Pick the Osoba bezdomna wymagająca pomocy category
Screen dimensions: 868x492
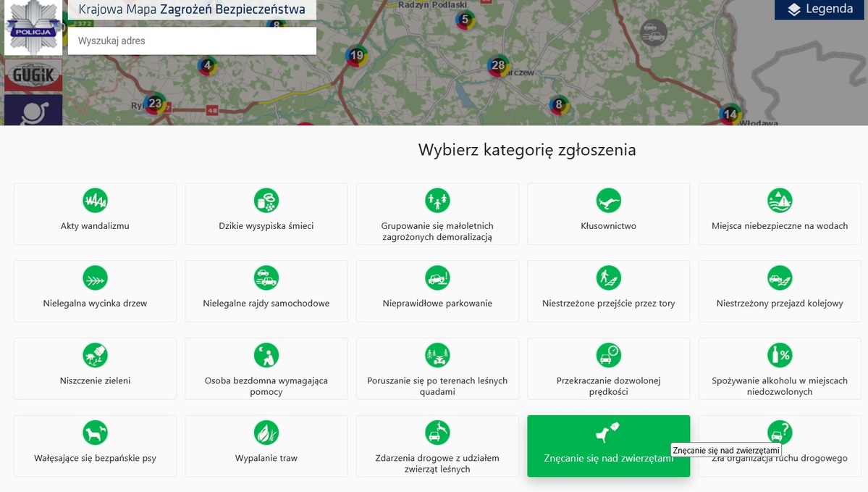click(266, 368)
